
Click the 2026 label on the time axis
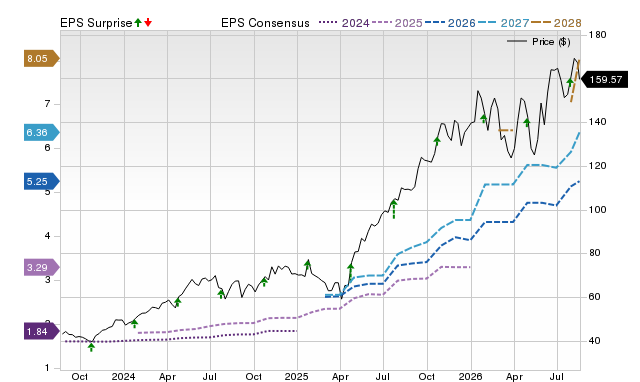point(470,376)
